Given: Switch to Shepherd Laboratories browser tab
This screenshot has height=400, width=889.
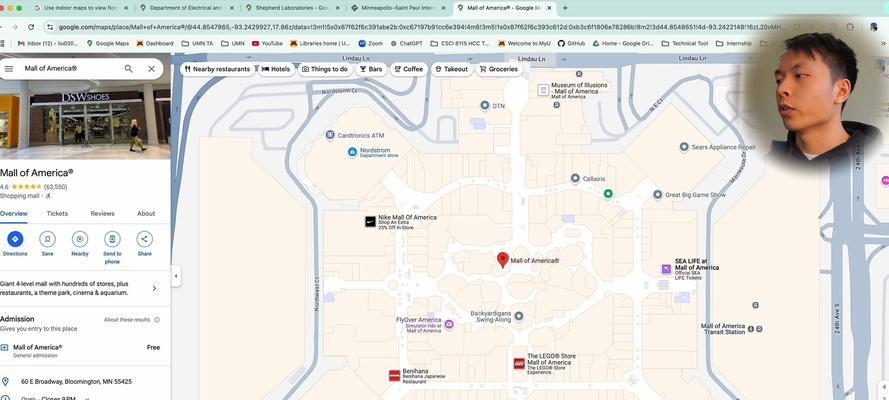Looking at the screenshot, I should (x=293, y=8).
